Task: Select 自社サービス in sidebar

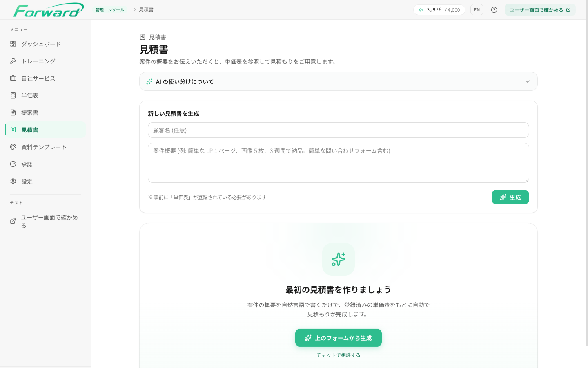Action: pyautogui.click(x=46, y=78)
